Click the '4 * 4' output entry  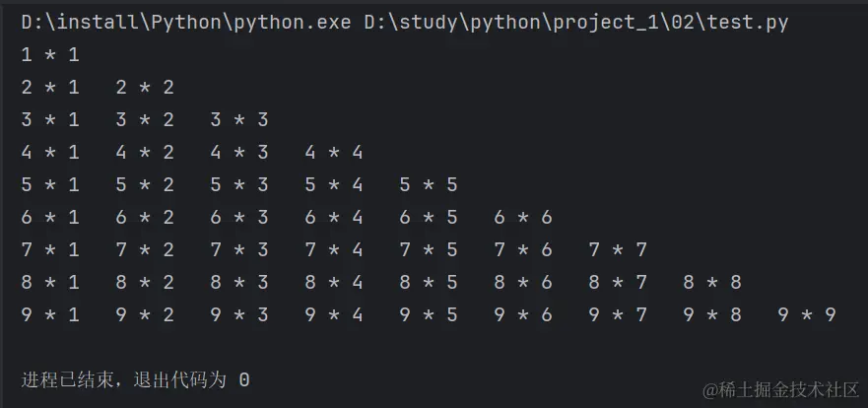pos(334,153)
